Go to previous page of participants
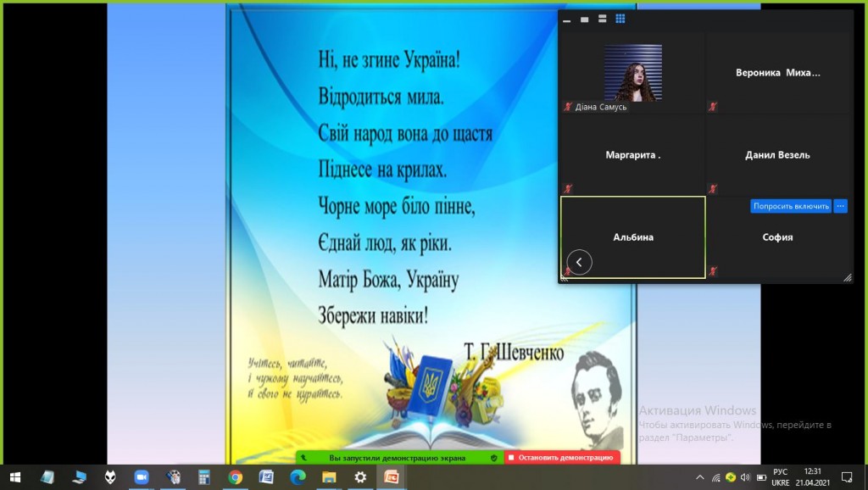Screen dimensions: 868x490 [x=579, y=263]
